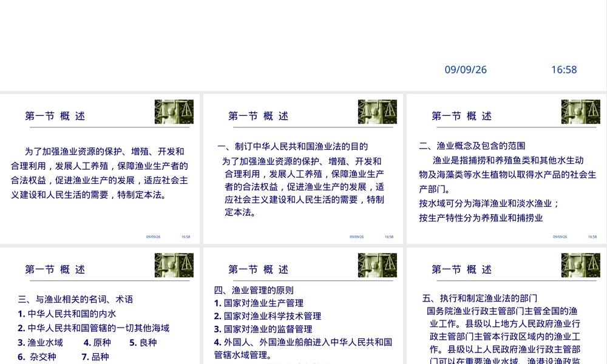The height and width of the screenshot is (364, 607).
Task: Click the line 渔业是指捕捞和养殖鱼类和其他水生动
Action: pos(508,160)
